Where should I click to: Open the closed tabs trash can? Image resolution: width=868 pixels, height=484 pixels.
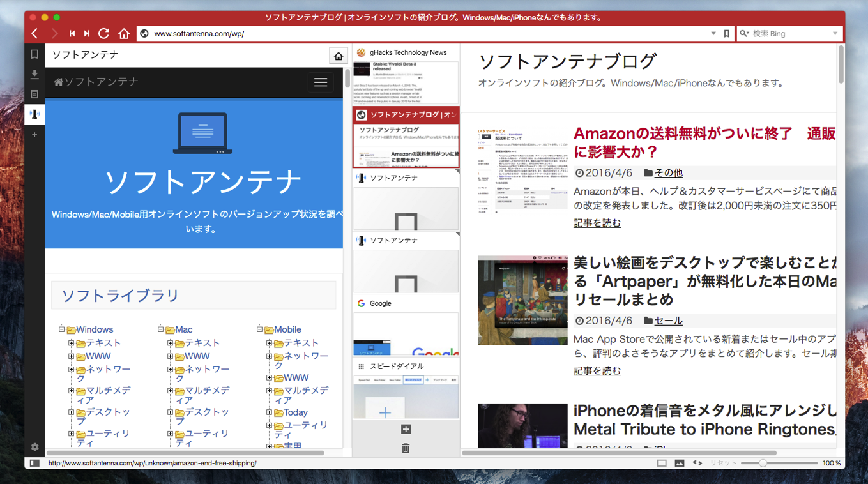click(x=406, y=448)
